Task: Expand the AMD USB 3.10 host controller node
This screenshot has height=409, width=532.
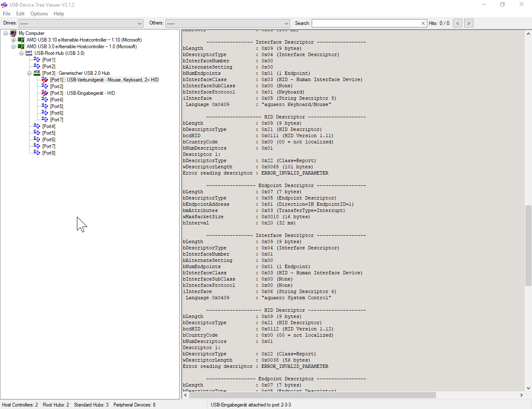Action: click(x=13, y=40)
